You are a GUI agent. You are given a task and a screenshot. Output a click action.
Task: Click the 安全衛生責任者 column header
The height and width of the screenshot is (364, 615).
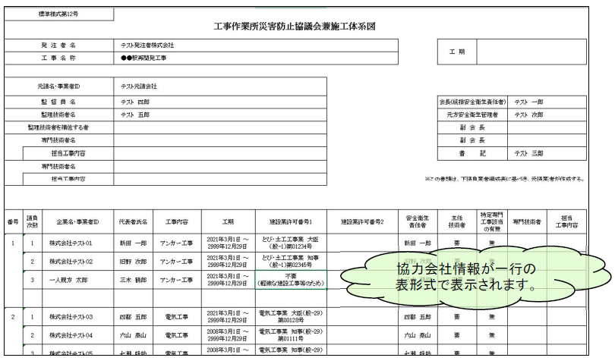tap(418, 221)
